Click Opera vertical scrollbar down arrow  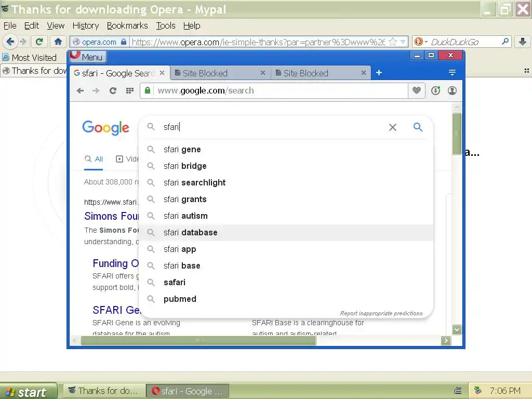tap(457, 329)
